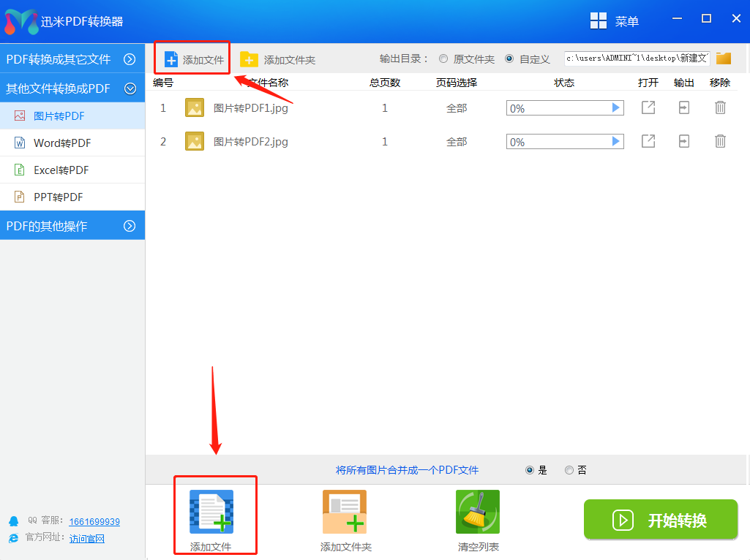
Task: Select Excel转PDF in the sidebar
Action: 61,170
